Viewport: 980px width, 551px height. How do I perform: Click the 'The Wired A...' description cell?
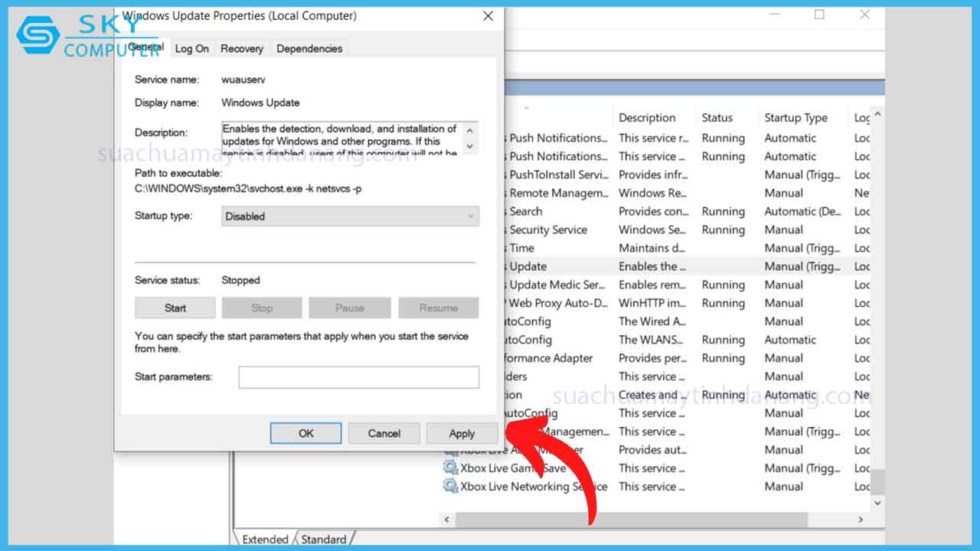tap(652, 321)
